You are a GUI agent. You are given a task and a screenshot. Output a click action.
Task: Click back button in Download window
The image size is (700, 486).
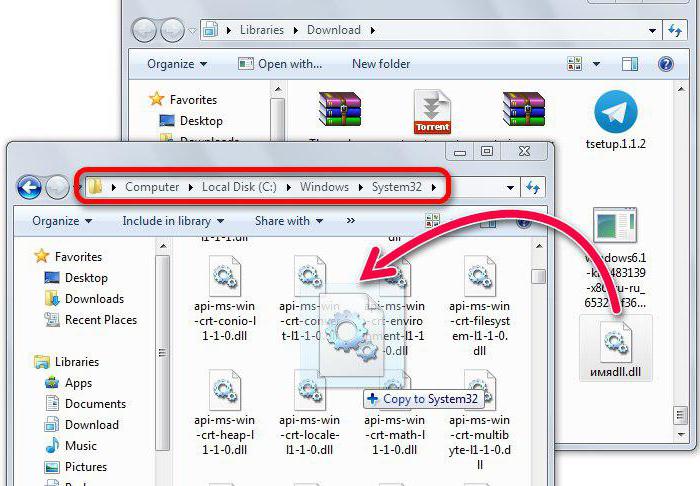coord(144,30)
